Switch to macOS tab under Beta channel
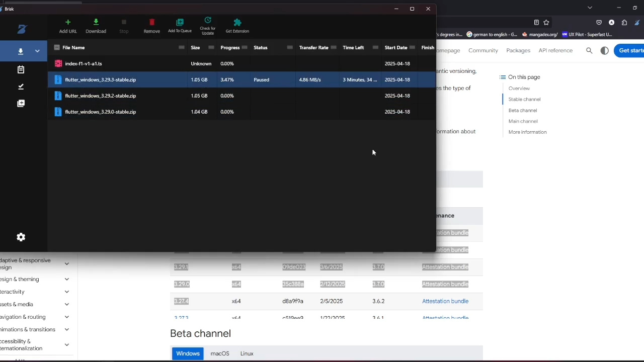Image resolution: width=644 pixels, height=362 pixels. [x=220, y=353]
